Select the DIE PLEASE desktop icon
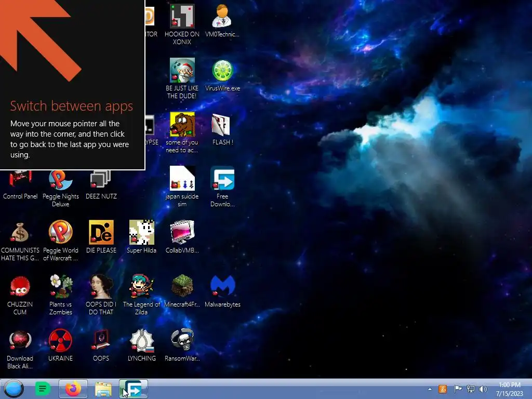 (x=101, y=232)
